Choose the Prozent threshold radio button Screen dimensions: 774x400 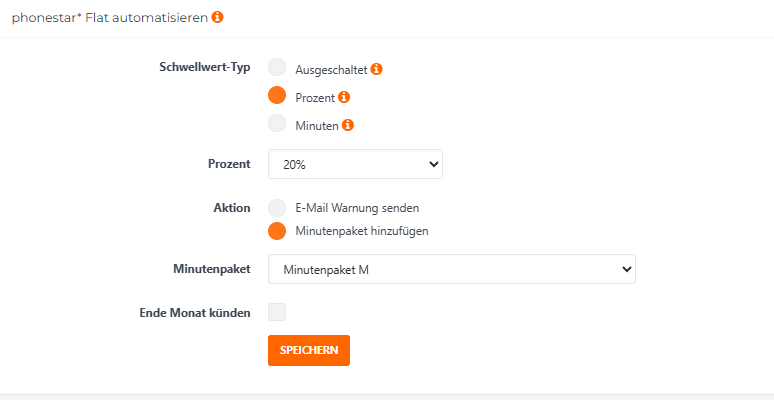click(277, 95)
